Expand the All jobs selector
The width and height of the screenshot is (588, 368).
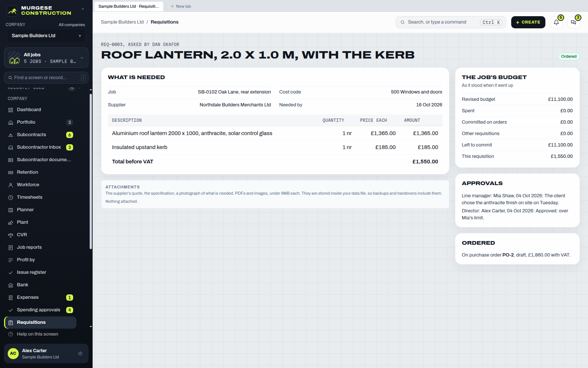pos(46,58)
